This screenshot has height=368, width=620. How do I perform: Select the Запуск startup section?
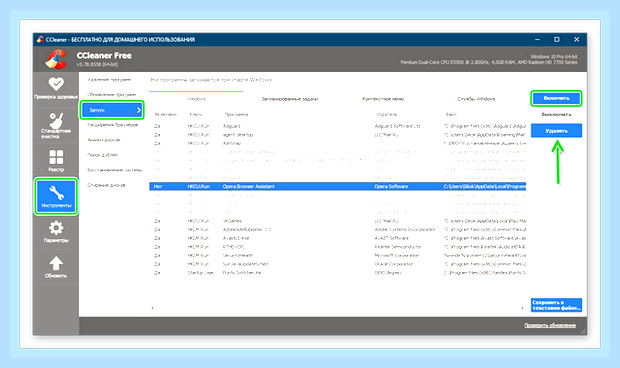112,110
